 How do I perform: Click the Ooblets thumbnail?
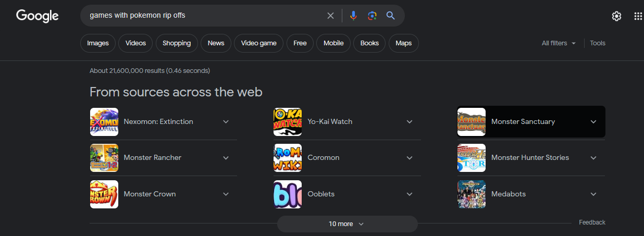click(x=288, y=194)
